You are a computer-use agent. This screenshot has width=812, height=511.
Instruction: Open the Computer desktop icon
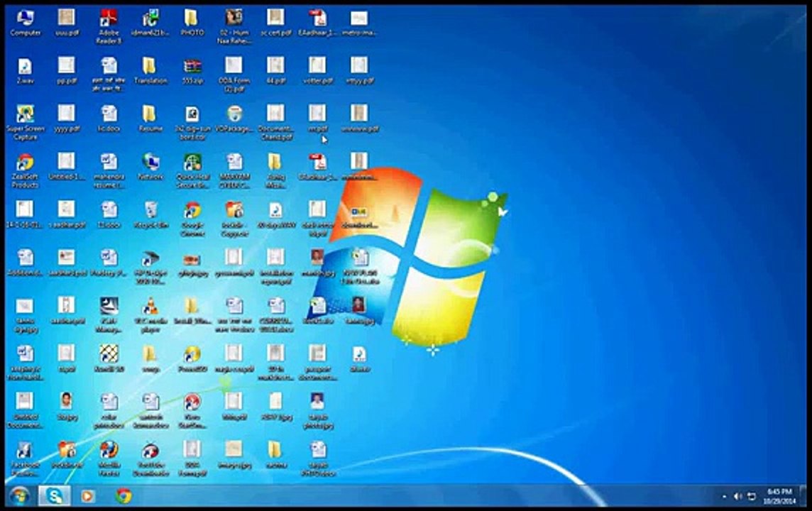(x=25, y=23)
